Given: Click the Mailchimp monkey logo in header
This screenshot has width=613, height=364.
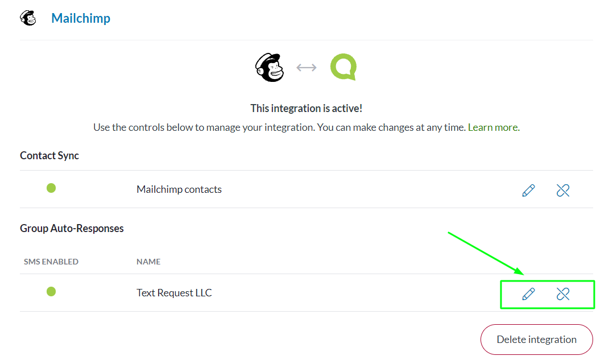Looking at the screenshot, I should (28, 18).
